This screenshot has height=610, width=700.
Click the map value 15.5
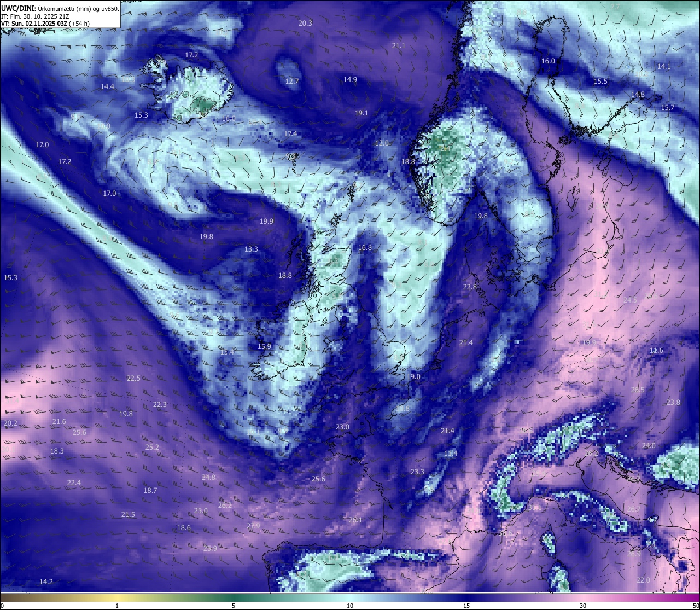point(600,82)
